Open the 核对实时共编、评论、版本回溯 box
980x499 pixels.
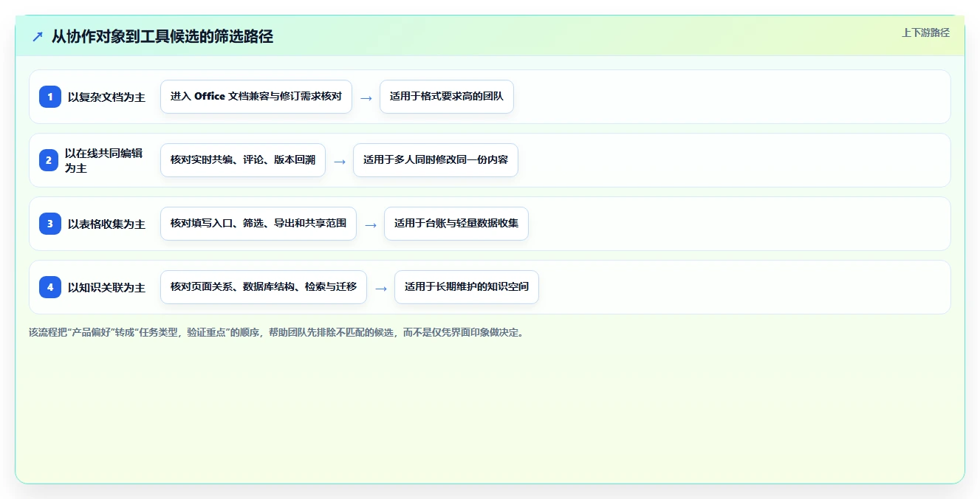point(243,160)
